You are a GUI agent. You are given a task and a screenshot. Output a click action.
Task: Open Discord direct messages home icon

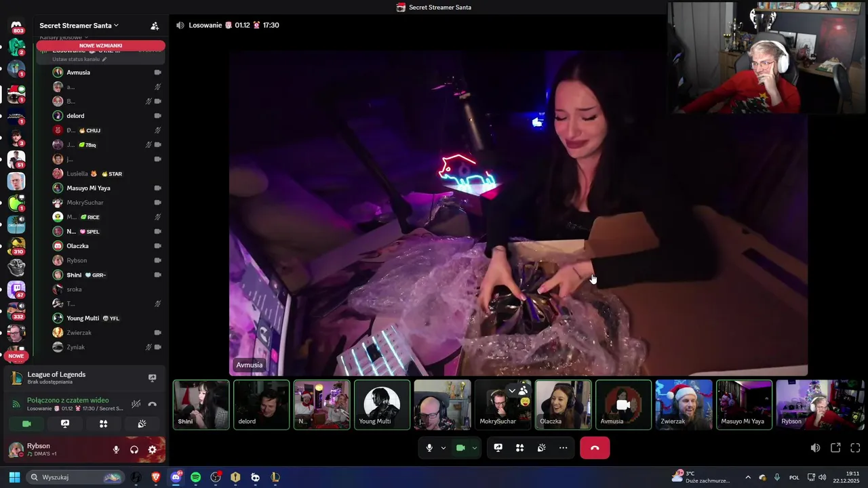click(16, 25)
